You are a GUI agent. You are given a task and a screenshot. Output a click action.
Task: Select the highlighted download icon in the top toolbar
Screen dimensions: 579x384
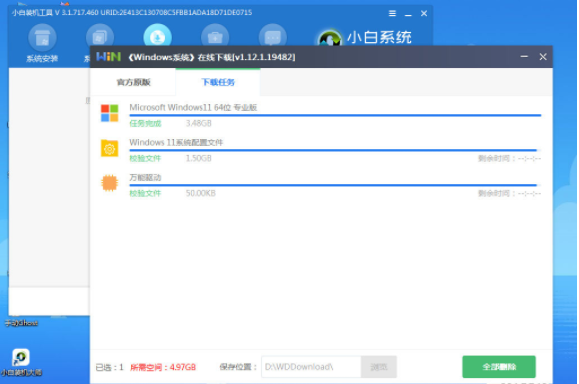click(158, 36)
